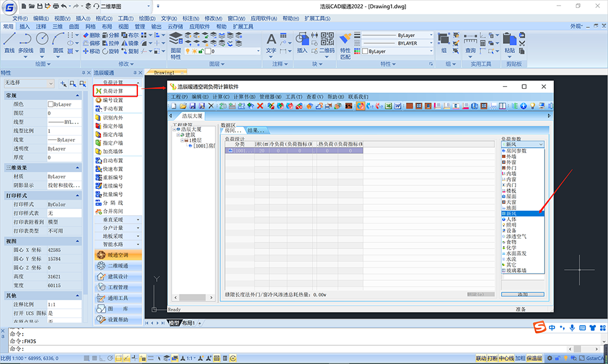Select 人体 in the 负荷参数 list
The width and height of the screenshot is (608, 364).
pyautogui.click(x=523, y=219)
